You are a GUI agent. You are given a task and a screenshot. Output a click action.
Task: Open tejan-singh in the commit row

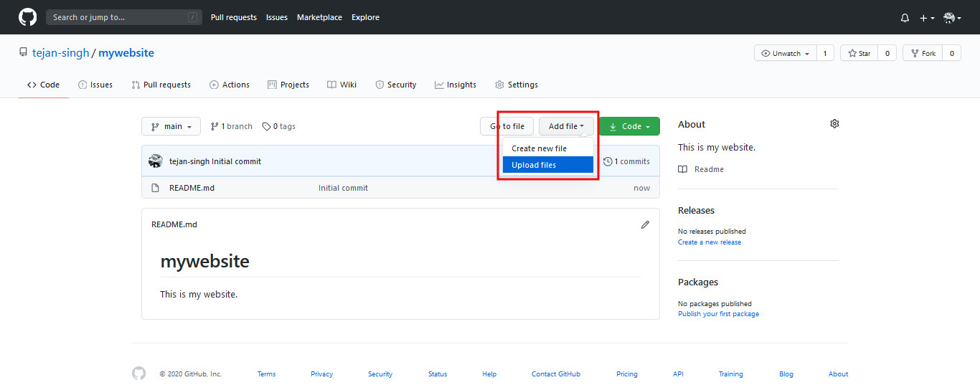click(189, 161)
